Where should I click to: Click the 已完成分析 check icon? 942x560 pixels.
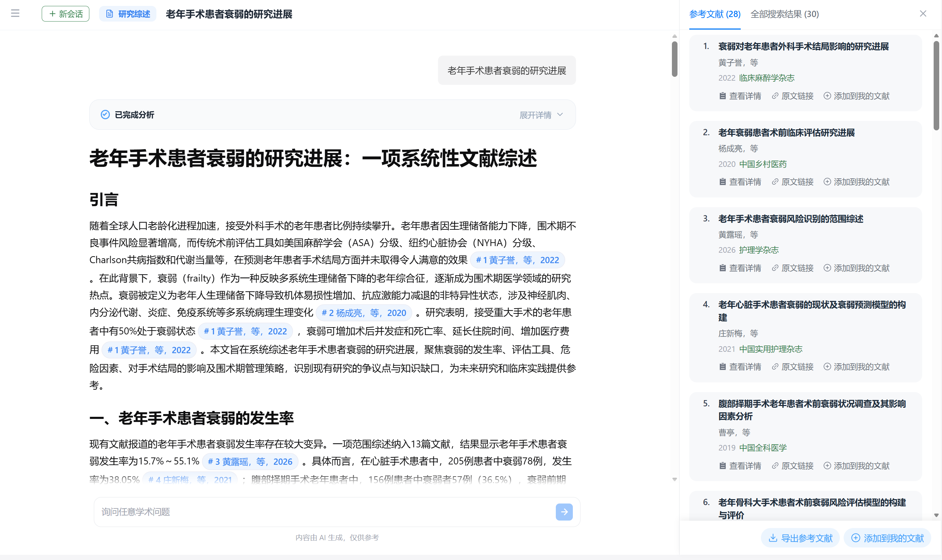(x=105, y=115)
